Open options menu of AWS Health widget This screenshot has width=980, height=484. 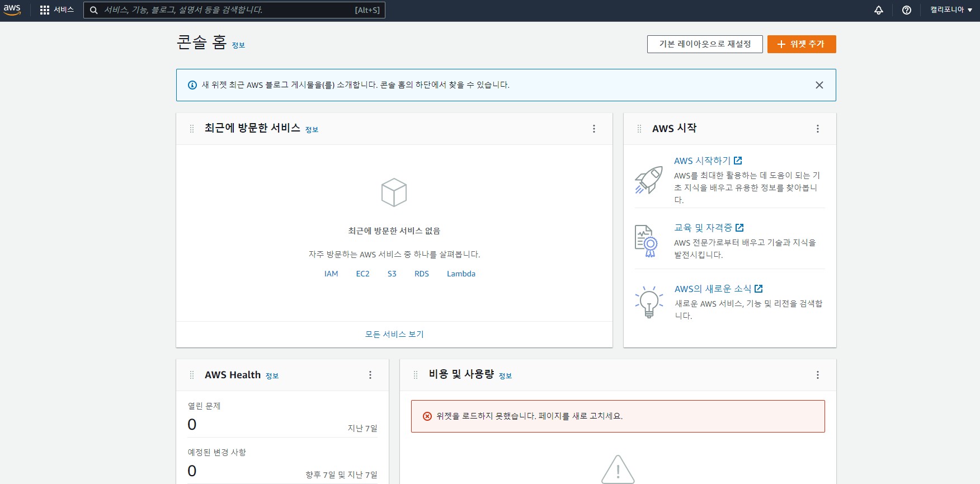point(370,375)
